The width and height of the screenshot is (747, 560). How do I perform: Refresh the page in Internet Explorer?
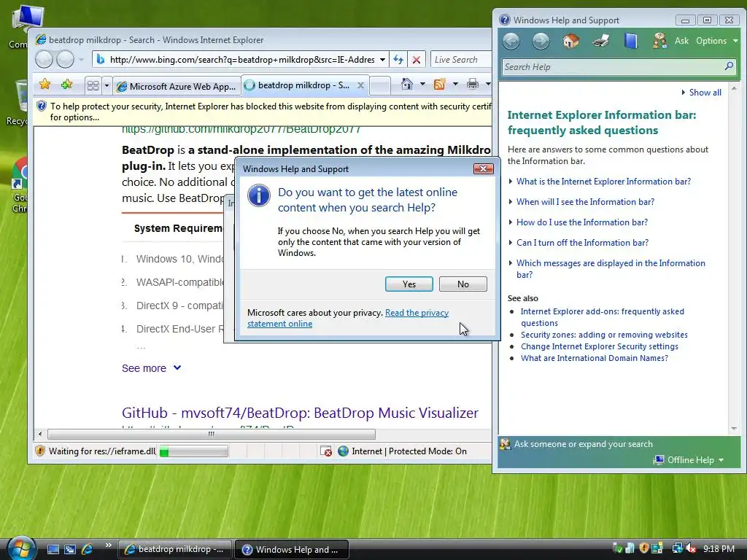tap(398, 60)
